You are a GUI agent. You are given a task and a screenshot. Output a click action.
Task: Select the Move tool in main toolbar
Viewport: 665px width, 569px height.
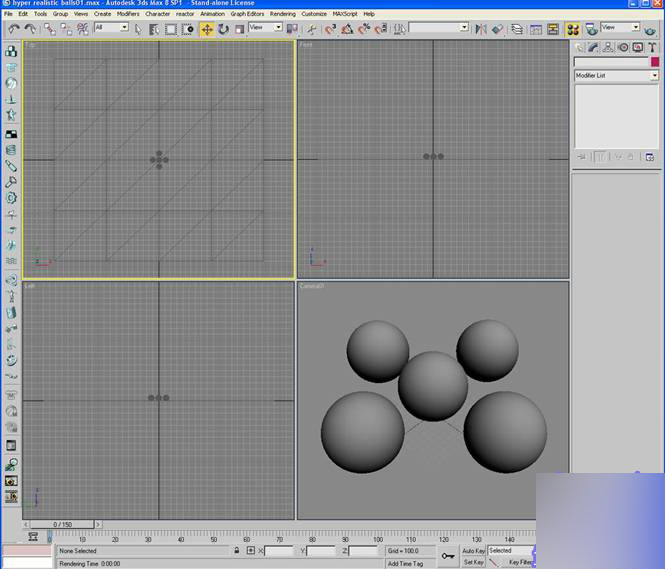tap(207, 29)
